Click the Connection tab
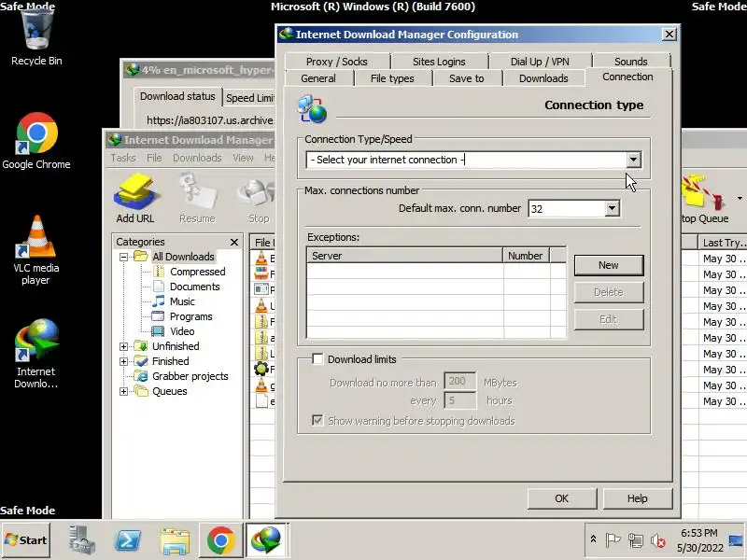 627,77
